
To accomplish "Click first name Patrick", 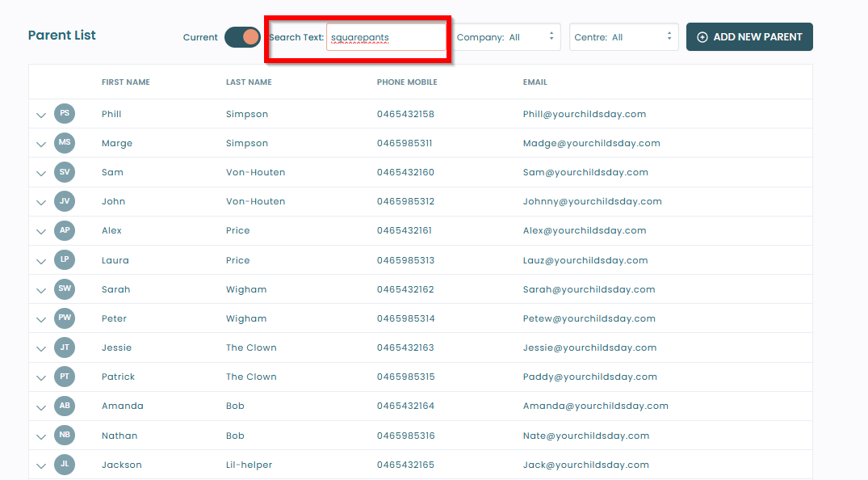I will click(x=119, y=377).
